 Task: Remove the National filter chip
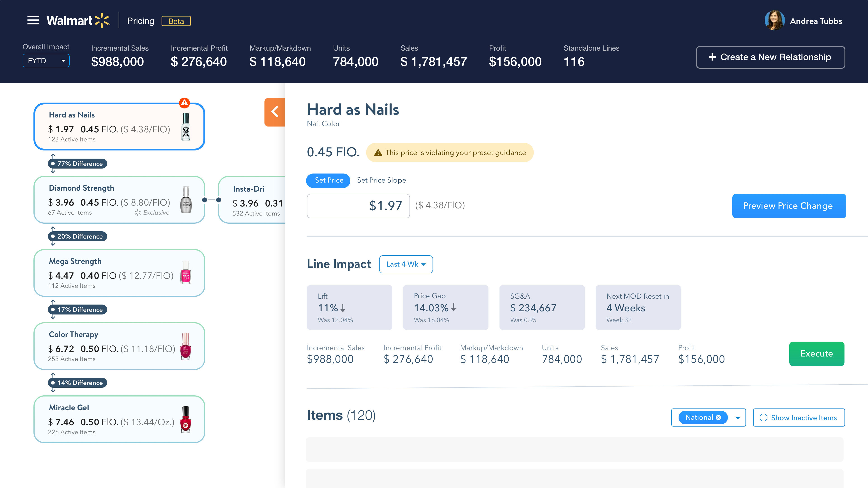[718, 417]
